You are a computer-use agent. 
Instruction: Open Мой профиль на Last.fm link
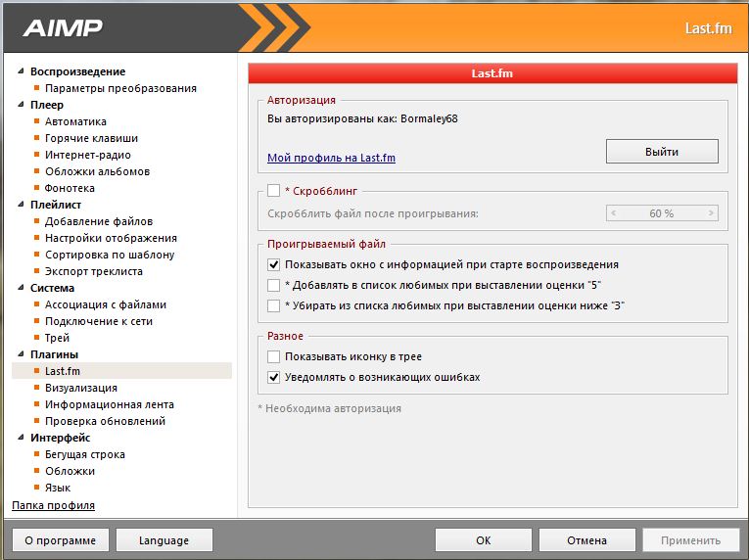(332, 158)
